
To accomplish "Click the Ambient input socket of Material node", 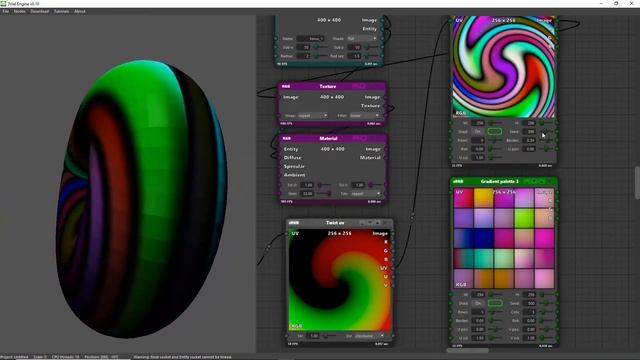I will click(280, 175).
